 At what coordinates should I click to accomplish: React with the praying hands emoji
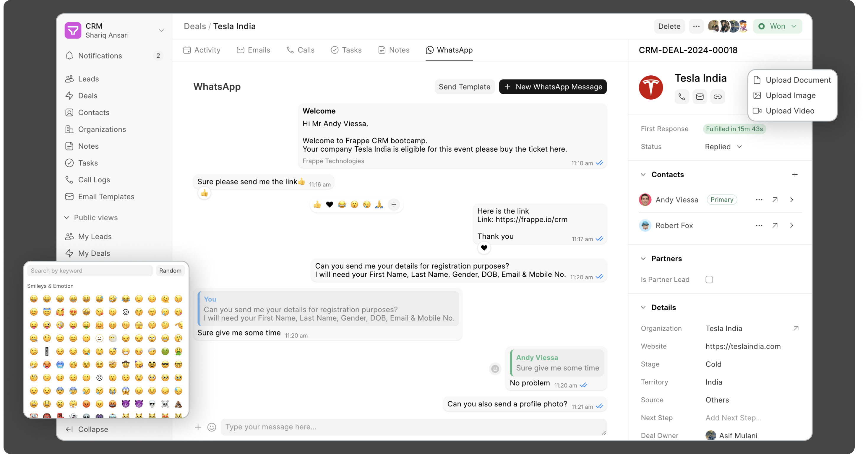pyautogui.click(x=379, y=205)
